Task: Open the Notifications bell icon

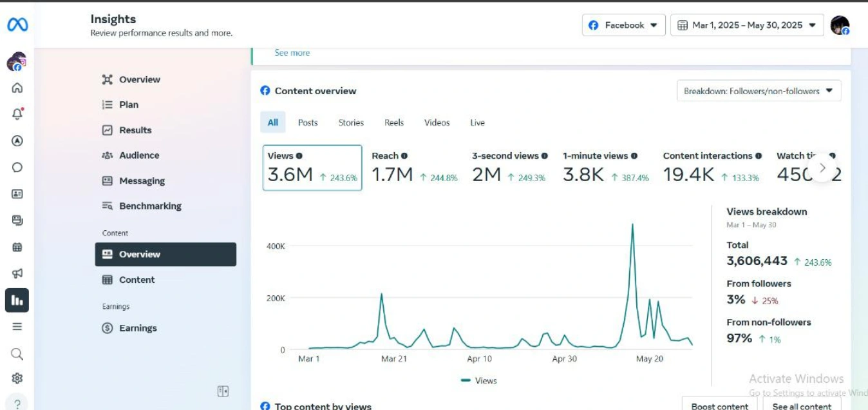Action: point(17,114)
